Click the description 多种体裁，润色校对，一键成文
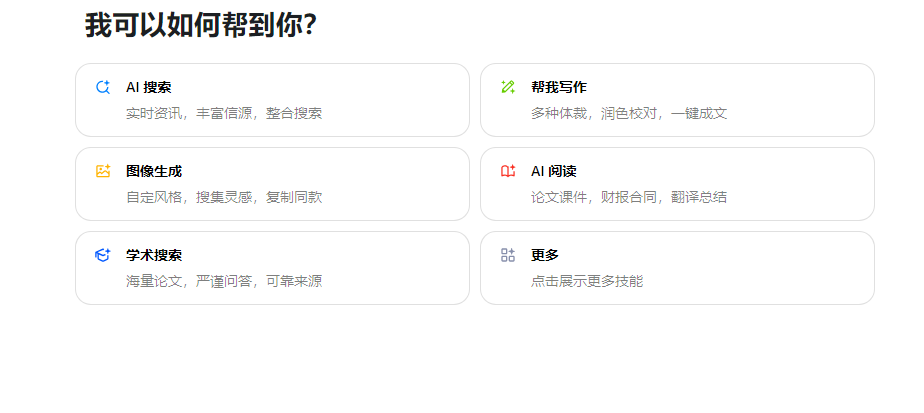 click(629, 114)
